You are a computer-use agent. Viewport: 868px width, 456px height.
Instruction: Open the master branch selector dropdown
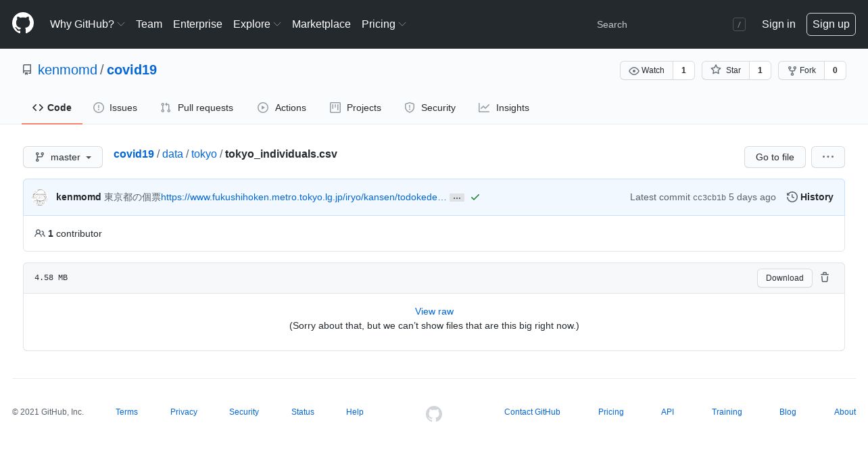pyautogui.click(x=63, y=157)
